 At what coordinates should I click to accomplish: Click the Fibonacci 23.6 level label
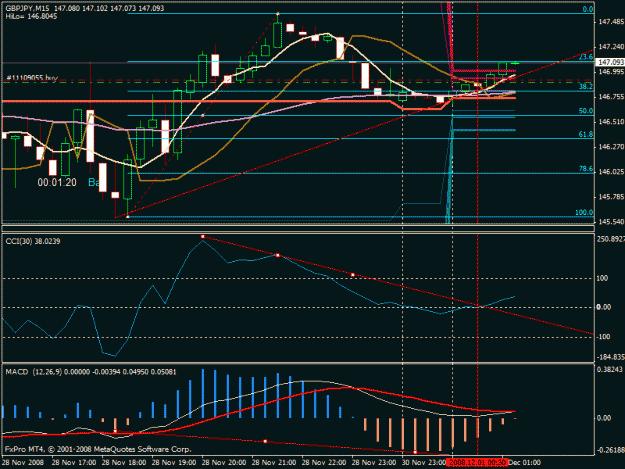pos(586,57)
